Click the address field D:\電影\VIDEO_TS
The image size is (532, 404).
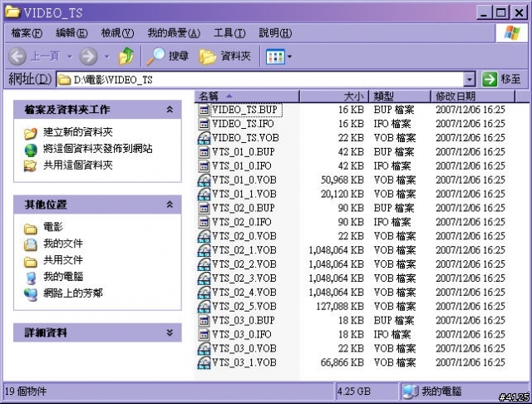click(x=260, y=80)
